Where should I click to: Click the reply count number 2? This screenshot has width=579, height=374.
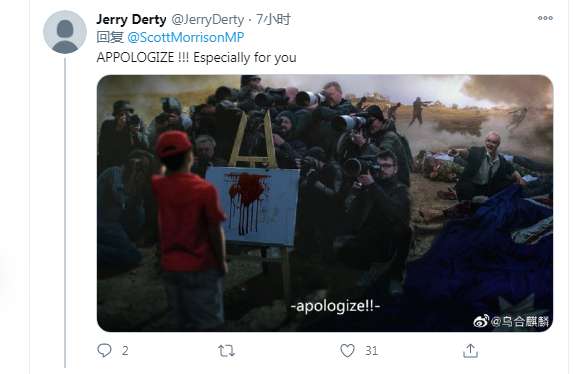coord(125,351)
